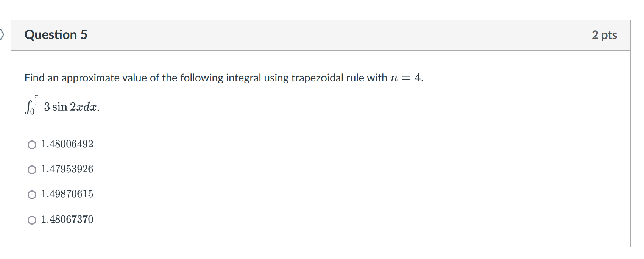Screen dimensions: 644x259
Task: Click the lower integration limit 0
Action: click(x=33, y=112)
